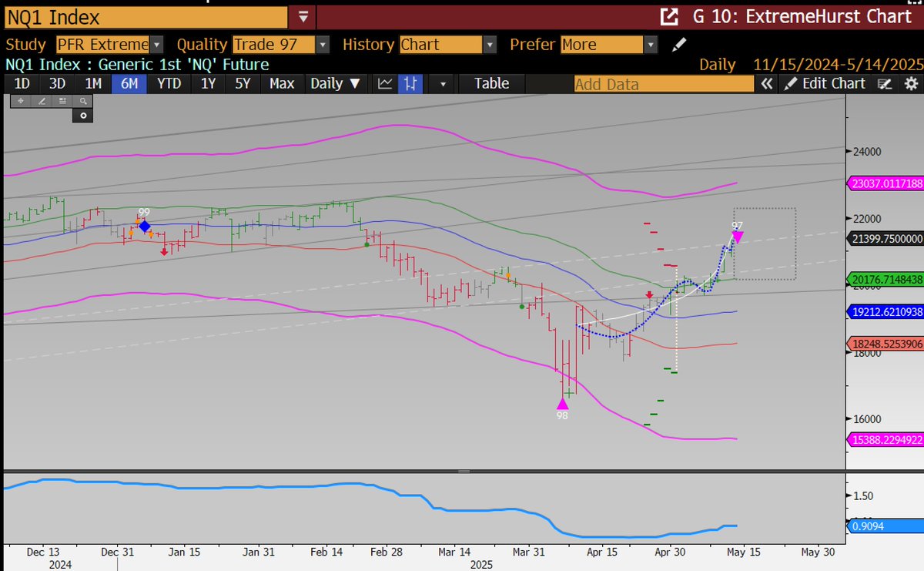Select the pan crosshair tool in chart toolbar
This screenshot has width=924, height=571.
(x=20, y=100)
